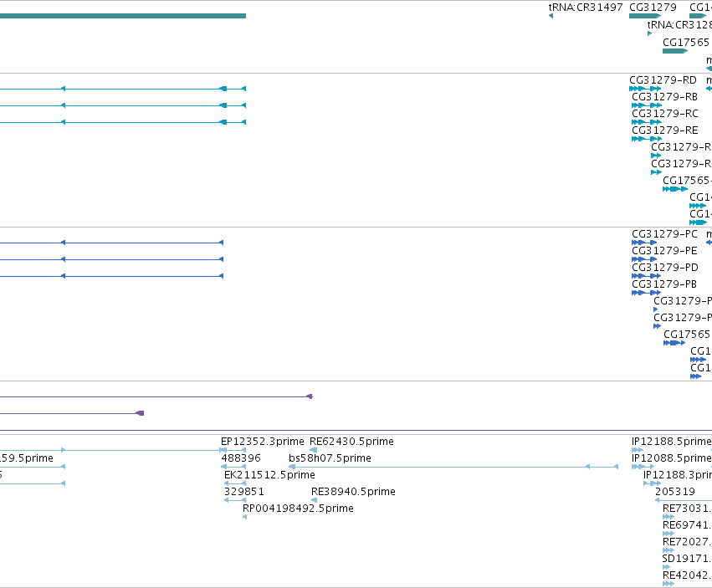Open EST EP12352.3prime
This screenshot has width=712, height=588.
tap(262, 442)
